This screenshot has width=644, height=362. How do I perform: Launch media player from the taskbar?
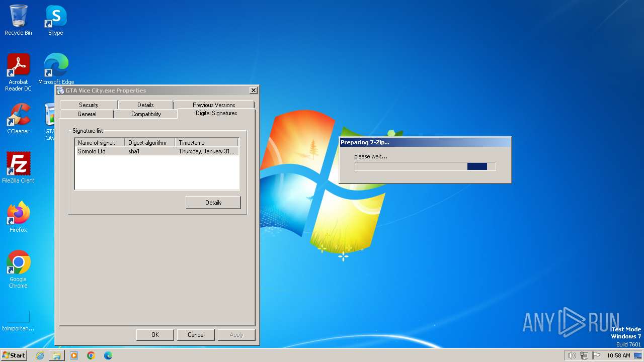[x=74, y=355]
